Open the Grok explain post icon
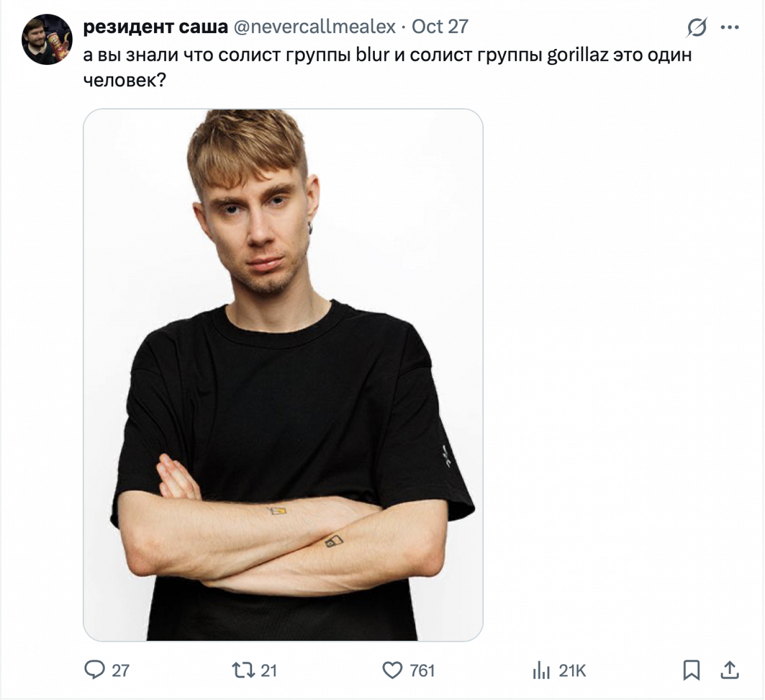Viewport: 765px width, 700px height. pos(697,28)
